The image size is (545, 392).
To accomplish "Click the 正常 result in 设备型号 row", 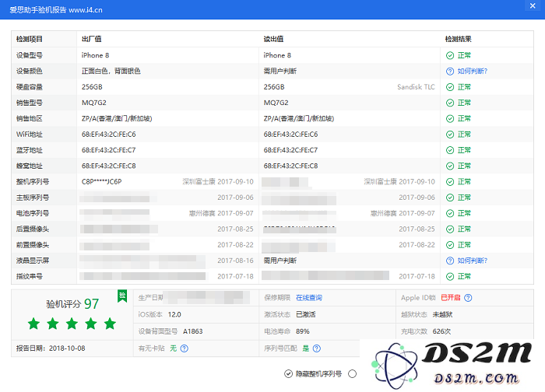I will pyautogui.click(x=464, y=55).
